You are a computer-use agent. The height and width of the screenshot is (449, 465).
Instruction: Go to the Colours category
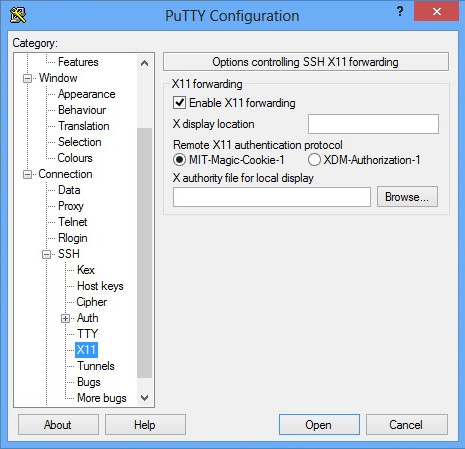[75, 158]
